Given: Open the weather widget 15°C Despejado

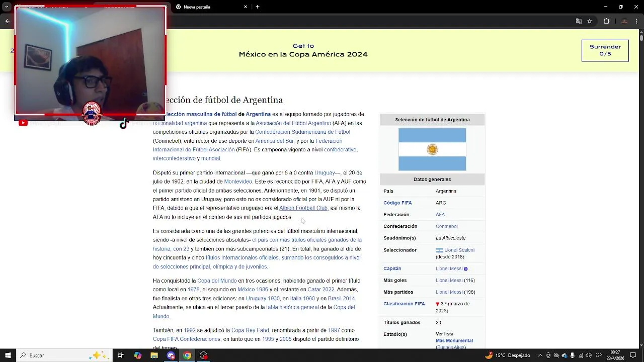Looking at the screenshot, I should pos(508,355).
